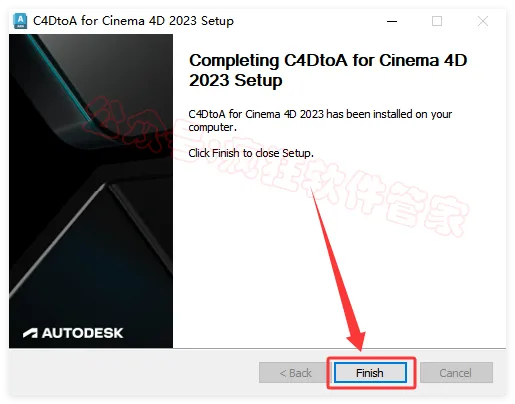Click the disabled Cancel button
The image size is (515, 404).
[x=456, y=373]
